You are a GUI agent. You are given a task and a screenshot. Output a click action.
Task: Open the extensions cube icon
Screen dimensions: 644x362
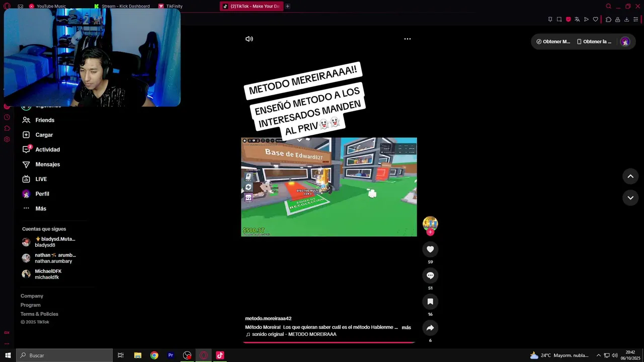(608, 20)
